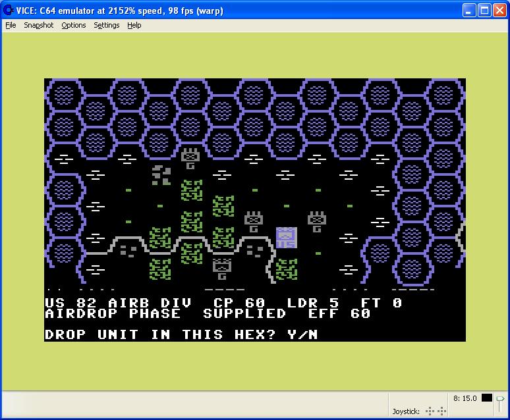Select the highlighted US unit counter
The width and height of the screenshot is (510, 420).
click(286, 238)
